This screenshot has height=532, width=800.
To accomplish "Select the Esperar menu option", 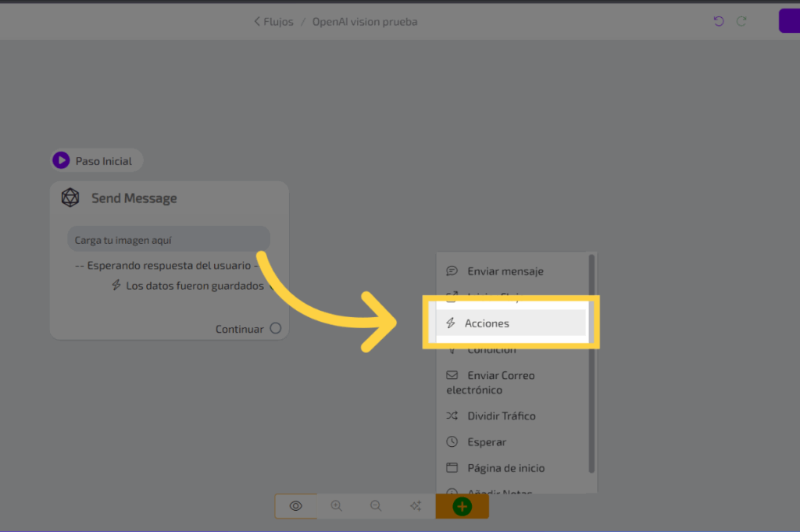I will point(487,442).
